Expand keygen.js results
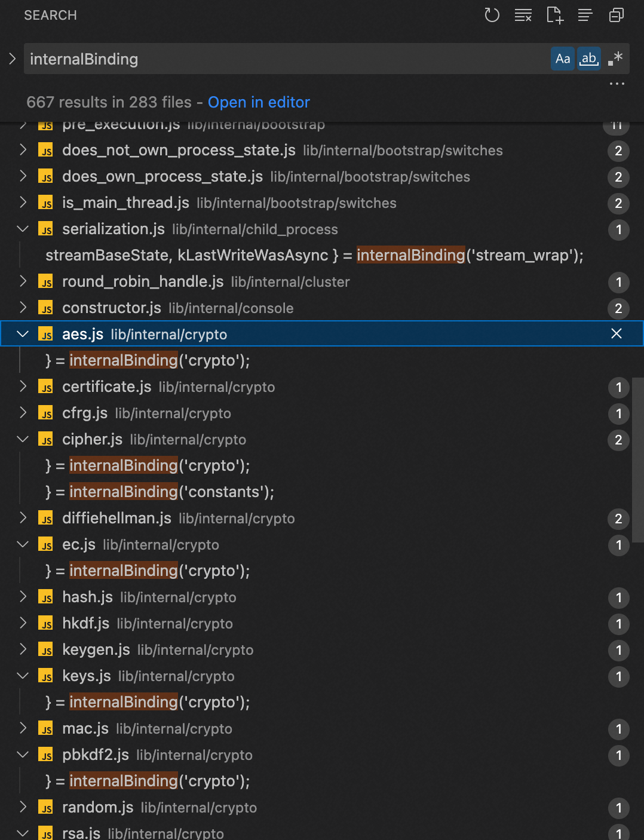Screen dimensions: 644x840 tap(23, 649)
